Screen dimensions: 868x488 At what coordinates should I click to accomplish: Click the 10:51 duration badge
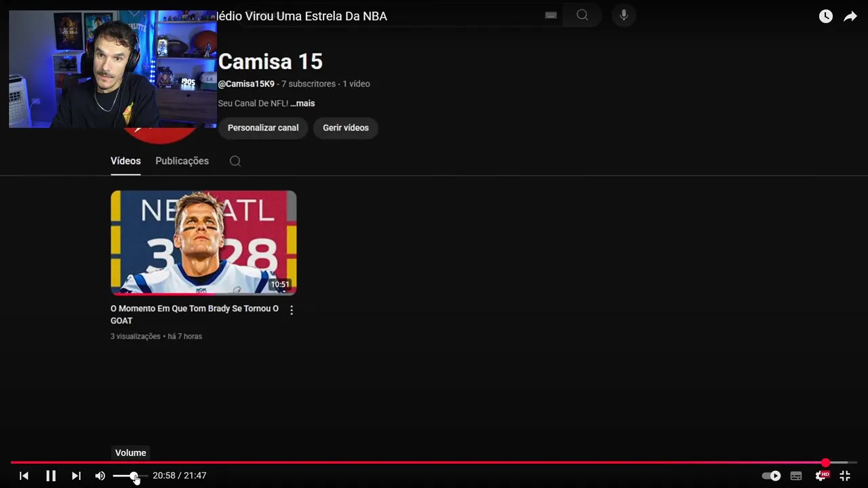280,285
